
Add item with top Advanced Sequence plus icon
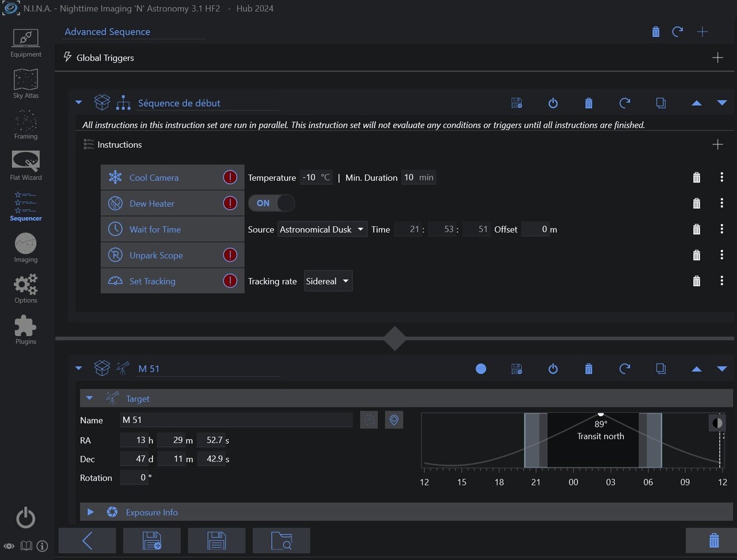[702, 32]
